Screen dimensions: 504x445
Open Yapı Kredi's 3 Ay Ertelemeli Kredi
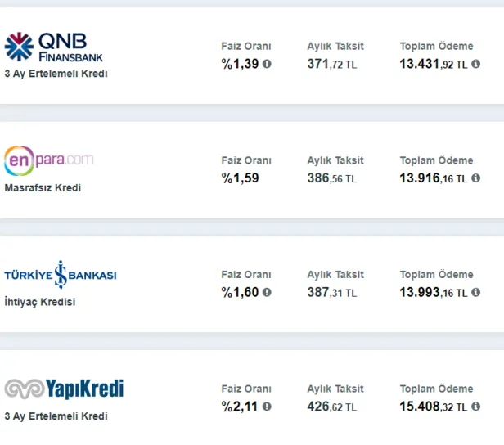click(56, 416)
